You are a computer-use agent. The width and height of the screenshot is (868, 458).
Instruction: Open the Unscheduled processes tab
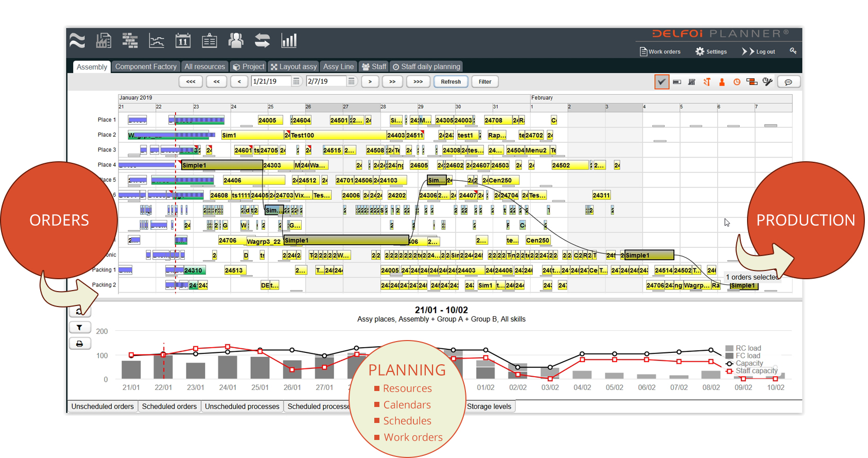point(242,406)
